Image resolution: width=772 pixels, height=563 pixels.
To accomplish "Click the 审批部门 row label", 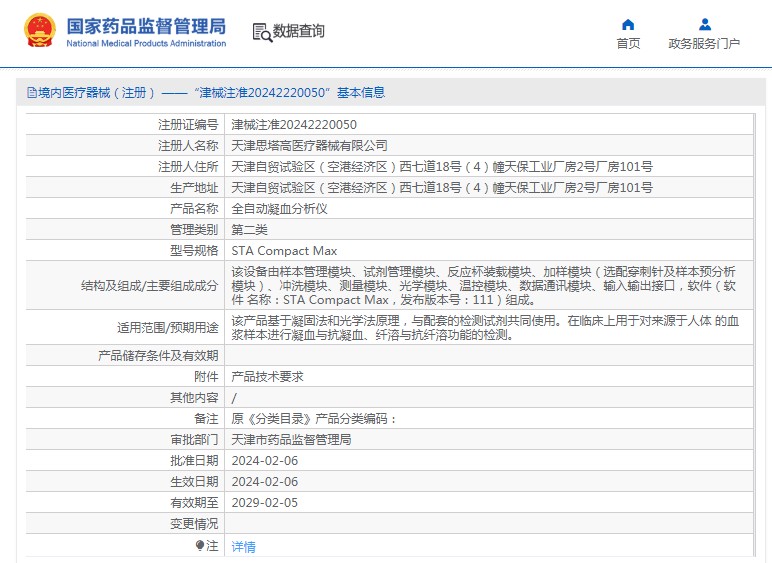I will pos(194,440).
